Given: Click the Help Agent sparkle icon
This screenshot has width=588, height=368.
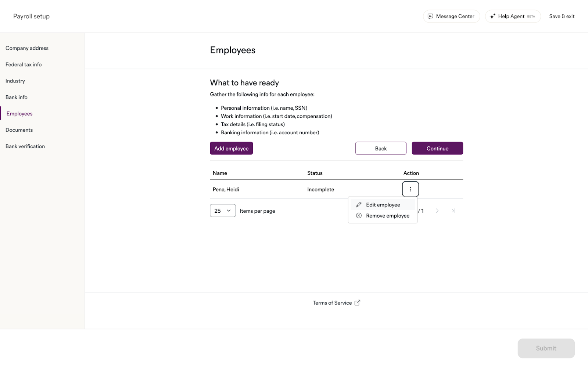Looking at the screenshot, I should point(492,16).
